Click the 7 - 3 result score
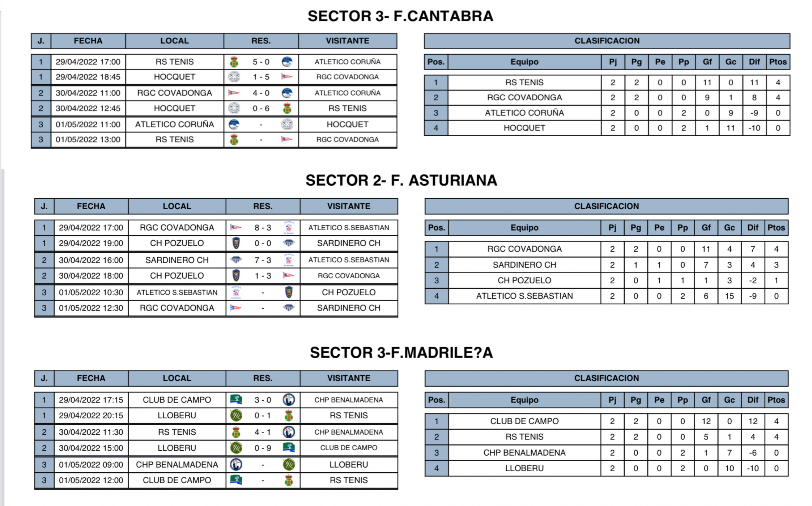812x506 pixels. pyautogui.click(x=263, y=260)
